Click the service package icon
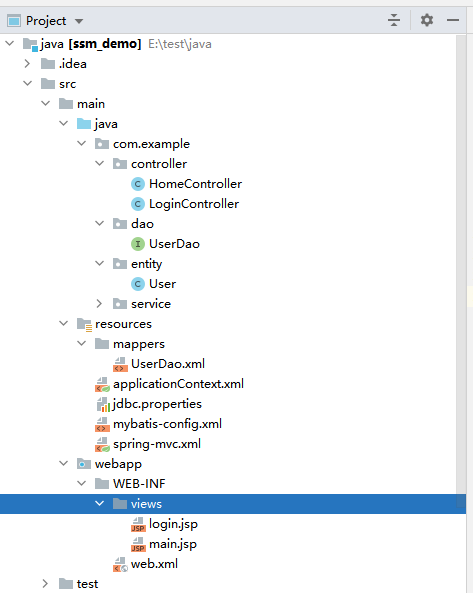This screenshot has height=593, width=473. coord(119,304)
